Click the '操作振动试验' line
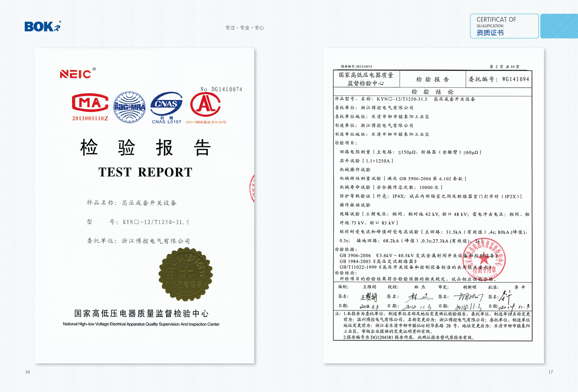578x392 pixels. (355, 205)
